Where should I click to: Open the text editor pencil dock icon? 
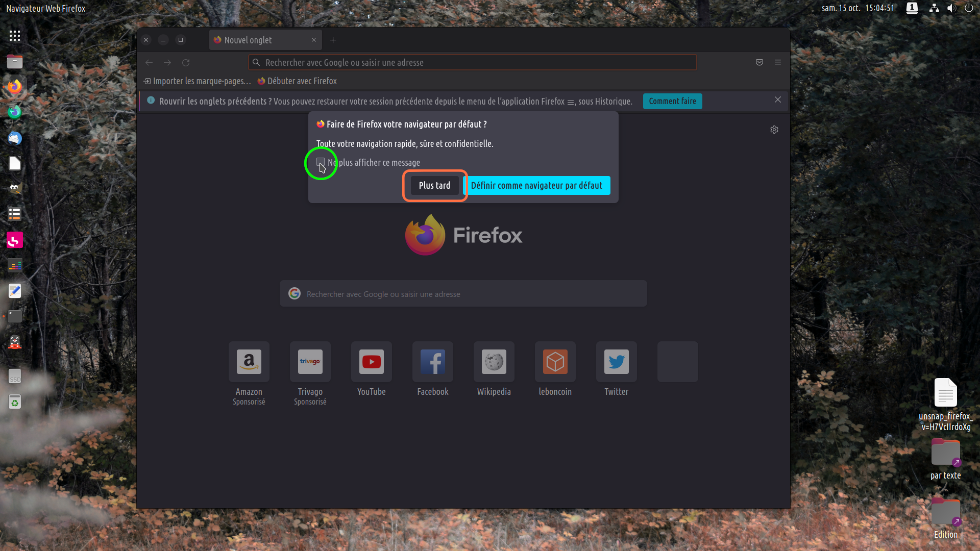15,291
